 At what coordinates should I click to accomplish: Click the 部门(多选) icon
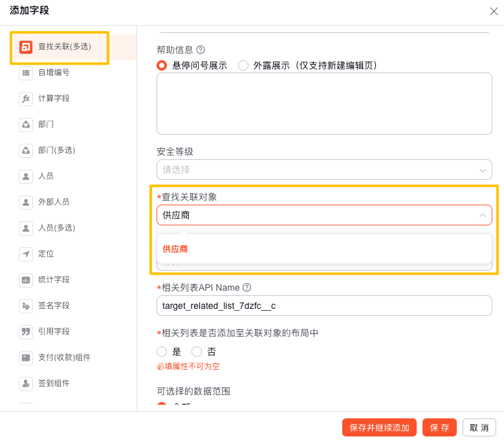[26, 150]
